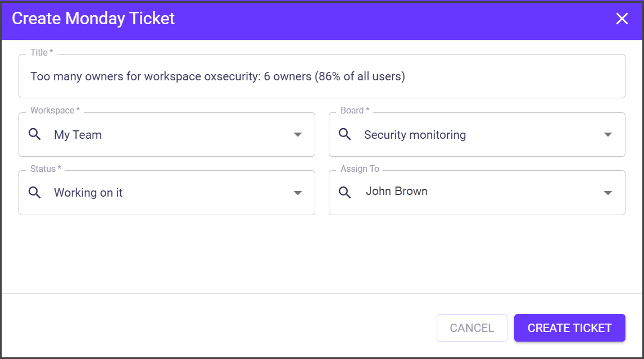Click the Title text field

pyautogui.click(x=321, y=76)
